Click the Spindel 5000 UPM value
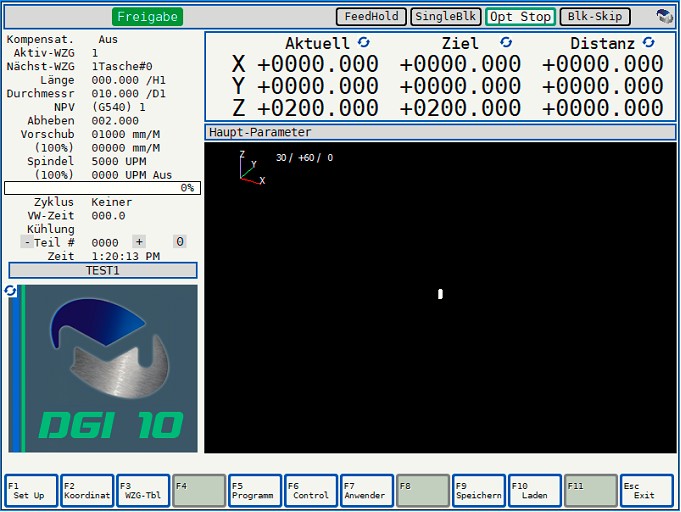Image resolution: width=681 pixels, height=512 pixels. 119,162
